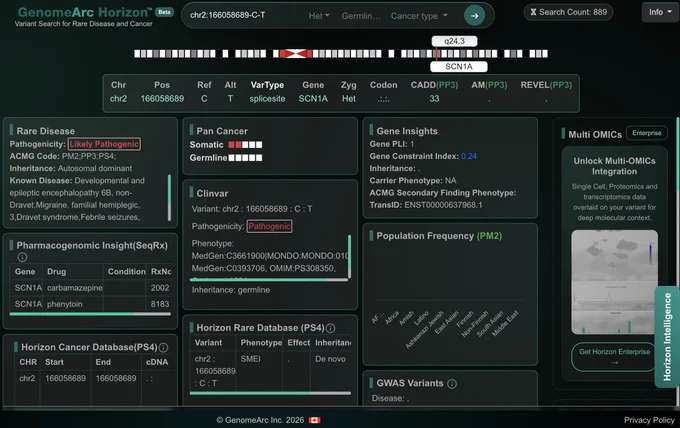Image resolution: width=680 pixels, height=428 pixels.
Task: Click the variant search input field
Action: coord(245,15)
